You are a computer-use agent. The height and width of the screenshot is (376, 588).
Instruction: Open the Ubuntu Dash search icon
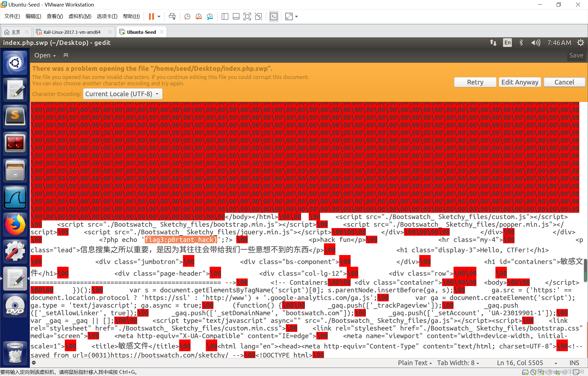coord(15,63)
